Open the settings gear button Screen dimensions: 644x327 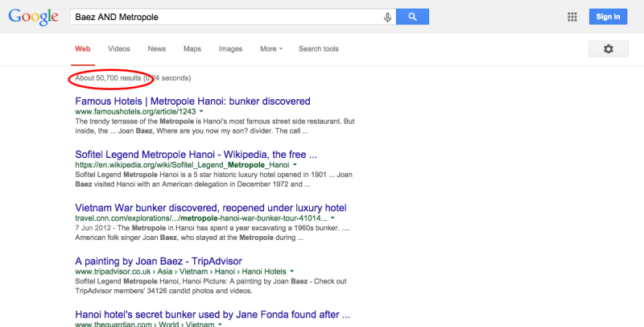point(608,49)
